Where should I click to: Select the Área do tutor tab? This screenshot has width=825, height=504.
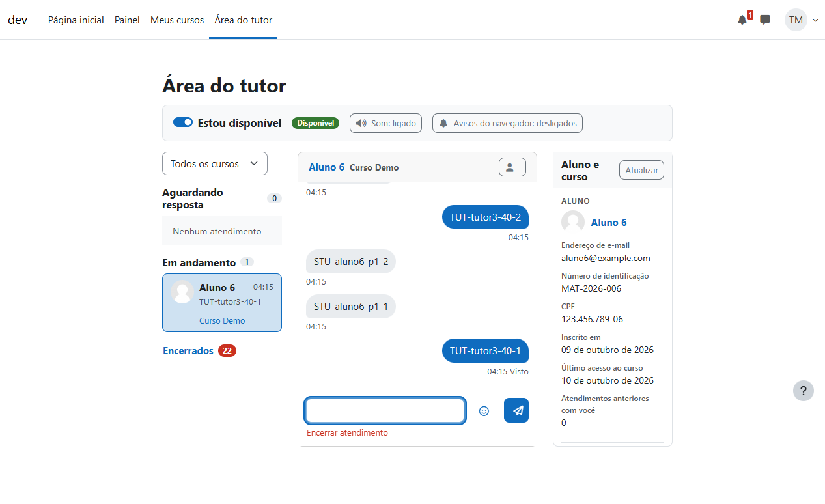244,20
